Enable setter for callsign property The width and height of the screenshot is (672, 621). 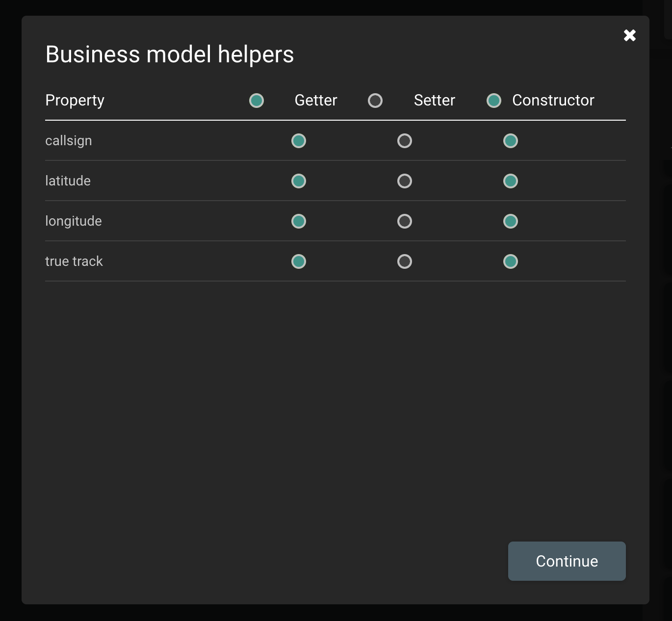(x=405, y=141)
